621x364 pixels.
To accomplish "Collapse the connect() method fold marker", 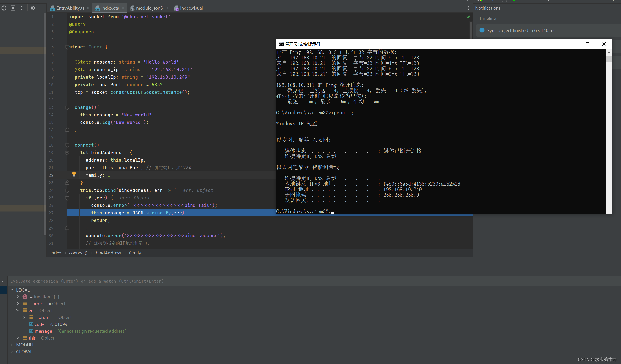I will click(x=67, y=145).
